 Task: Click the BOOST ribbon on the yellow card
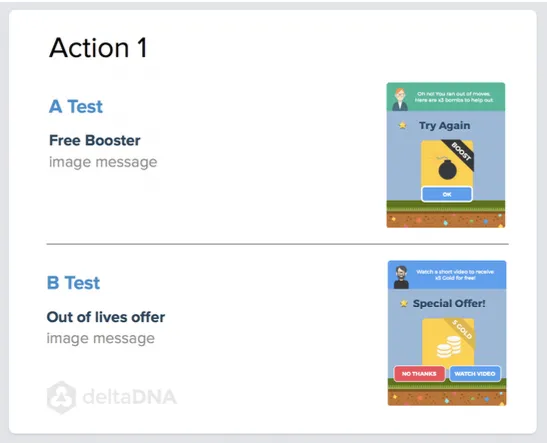[x=459, y=153]
